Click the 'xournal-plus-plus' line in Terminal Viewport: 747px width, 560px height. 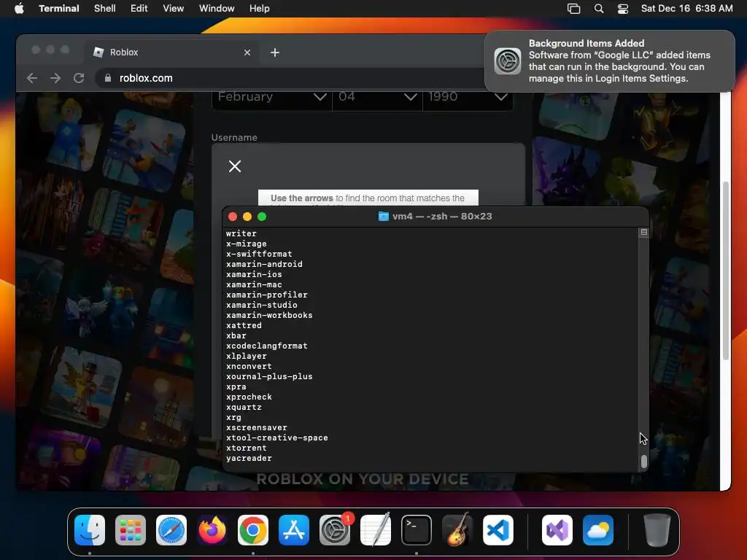269,377
